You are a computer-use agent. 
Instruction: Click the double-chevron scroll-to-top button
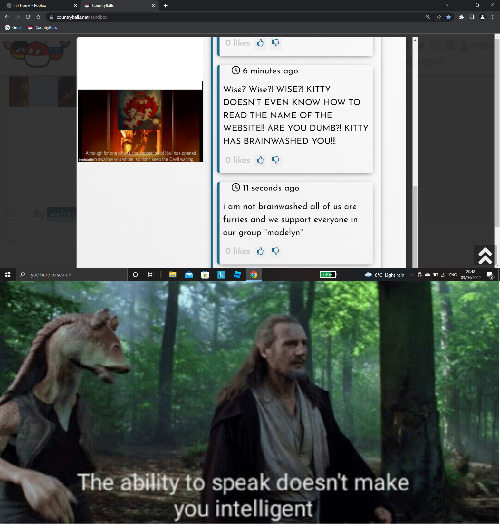pyautogui.click(x=485, y=256)
